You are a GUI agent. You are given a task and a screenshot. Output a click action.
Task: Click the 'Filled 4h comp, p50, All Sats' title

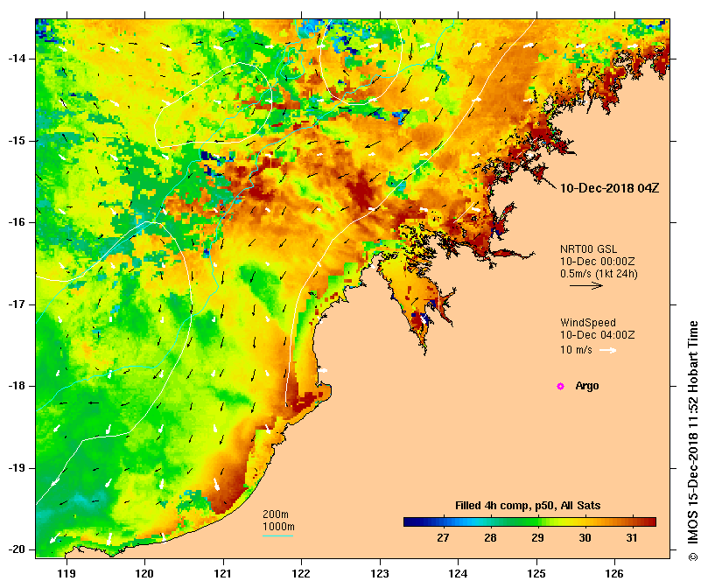pos(528,506)
